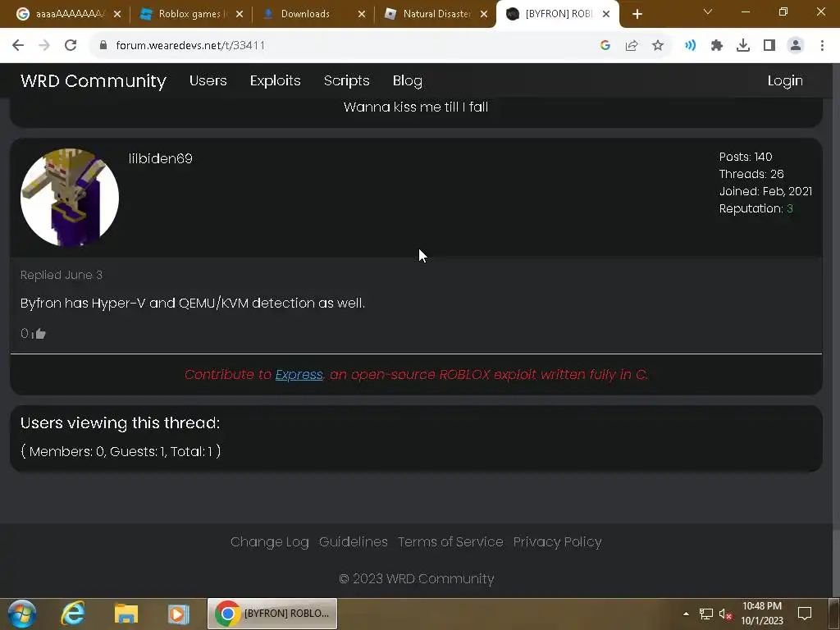The image size is (840, 630).
Task: Click the muted volume tray icon
Action: coord(725,614)
